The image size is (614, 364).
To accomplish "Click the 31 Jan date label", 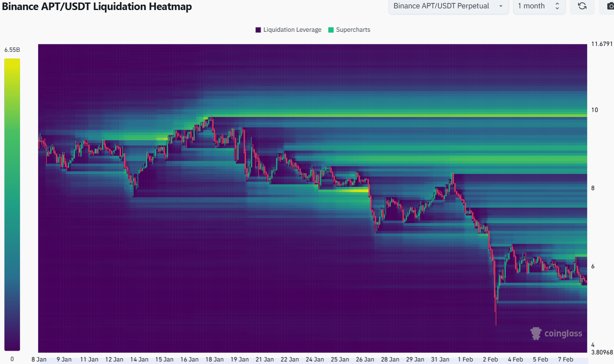I will 440,359.
